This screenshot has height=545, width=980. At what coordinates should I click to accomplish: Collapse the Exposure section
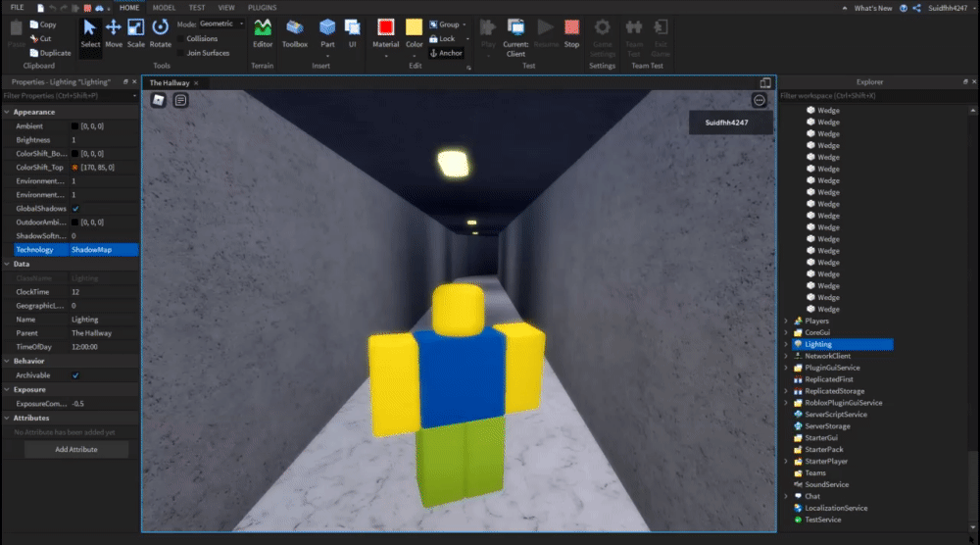(x=7, y=389)
